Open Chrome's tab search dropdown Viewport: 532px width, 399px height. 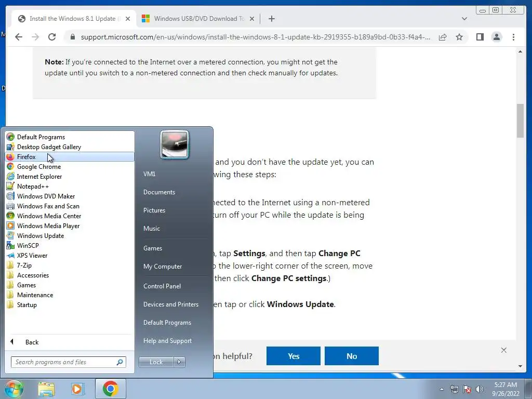click(464, 19)
